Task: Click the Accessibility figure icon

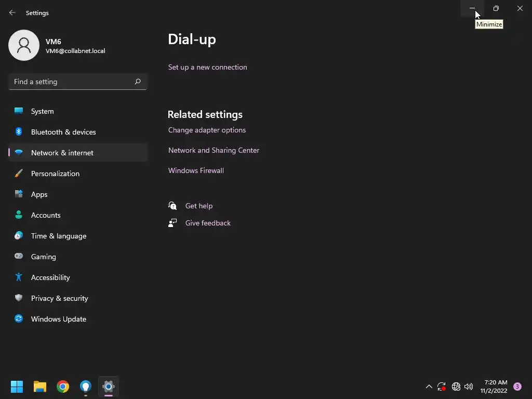Action: (x=19, y=277)
